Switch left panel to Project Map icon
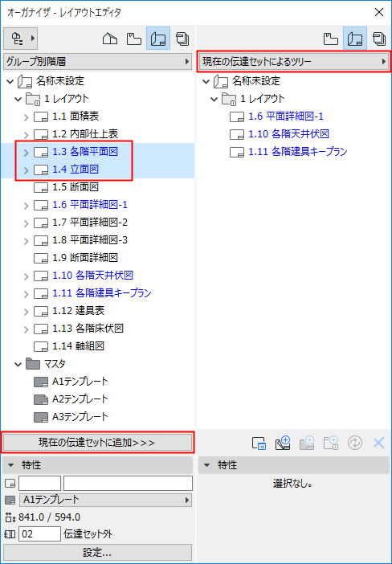392x564 pixels. pos(110,39)
